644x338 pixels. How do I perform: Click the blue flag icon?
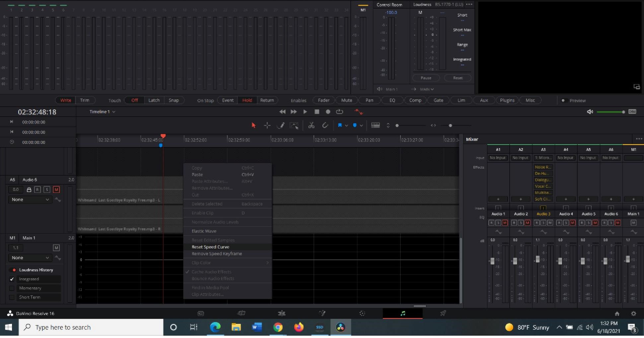point(340,125)
